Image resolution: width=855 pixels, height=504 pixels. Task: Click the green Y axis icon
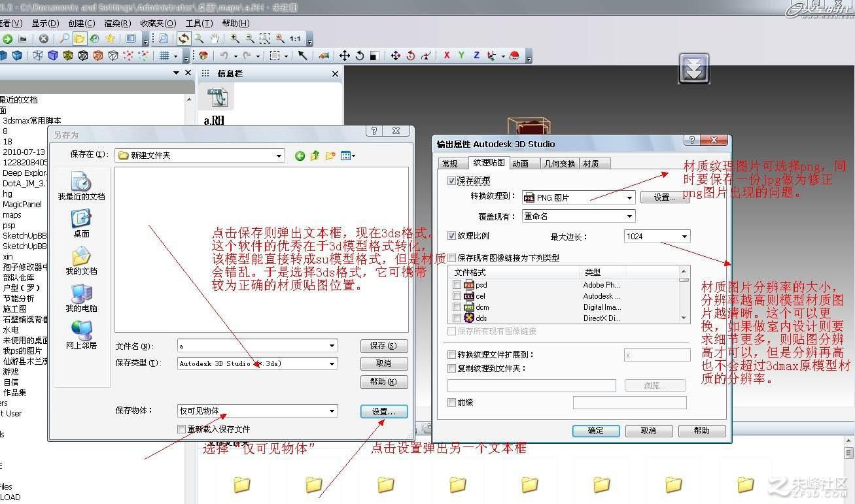coord(461,56)
